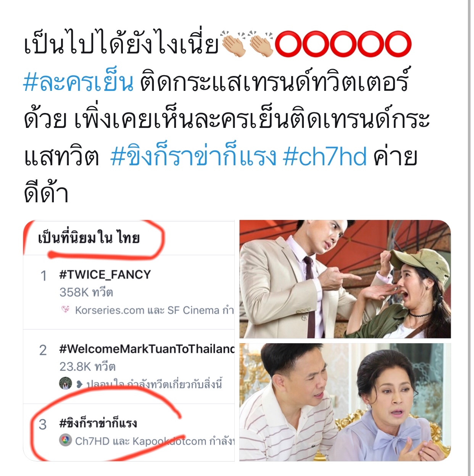Click the Ch7HD channel logo icon

point(66,441)
